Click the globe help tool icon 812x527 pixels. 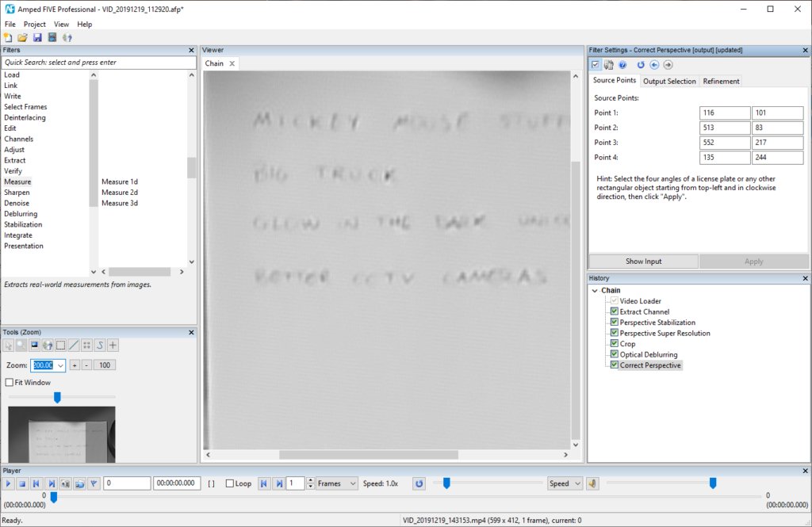coord(47,345)
